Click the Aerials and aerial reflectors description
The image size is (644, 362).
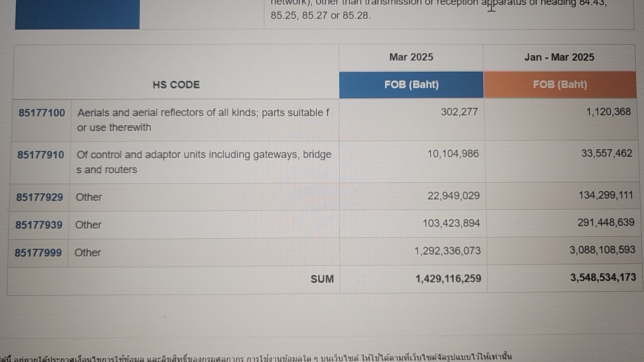pos(203,120)
